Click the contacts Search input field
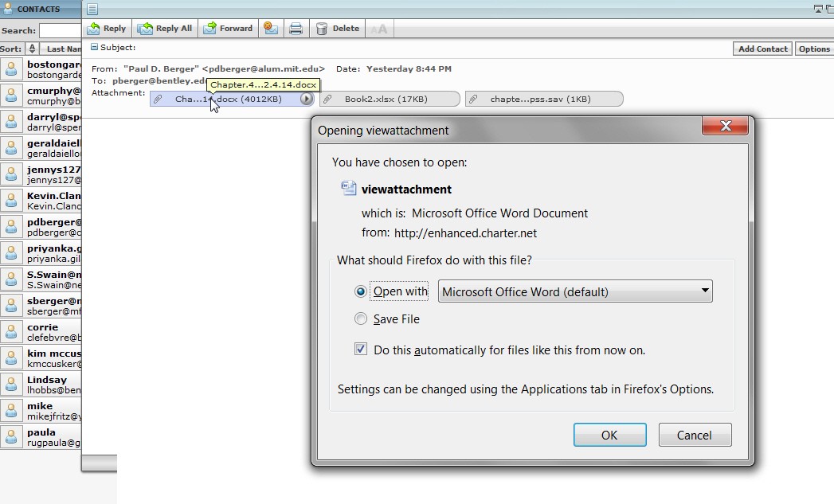 pos(60,31)
